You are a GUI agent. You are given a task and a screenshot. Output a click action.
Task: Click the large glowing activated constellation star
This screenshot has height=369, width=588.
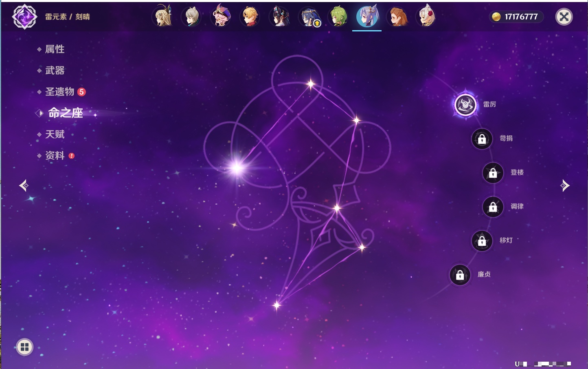237,168
